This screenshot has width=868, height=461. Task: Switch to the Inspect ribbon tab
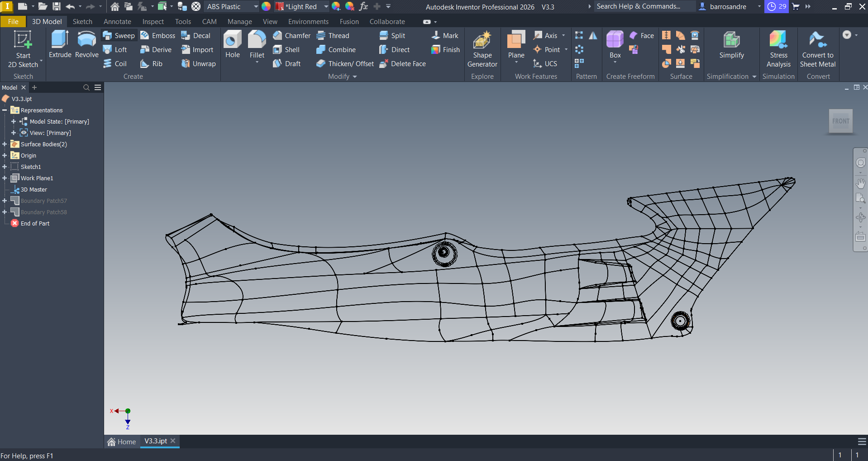(153, 22)
